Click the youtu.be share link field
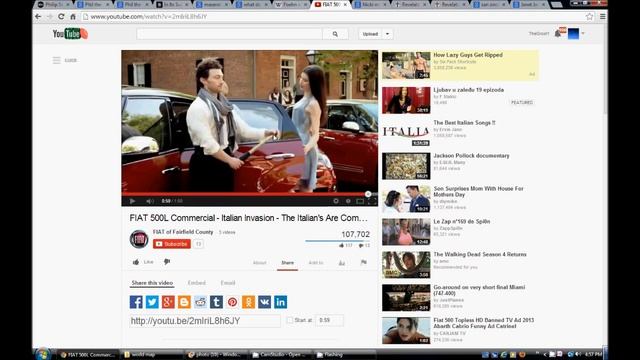 (x=205, y=321)
